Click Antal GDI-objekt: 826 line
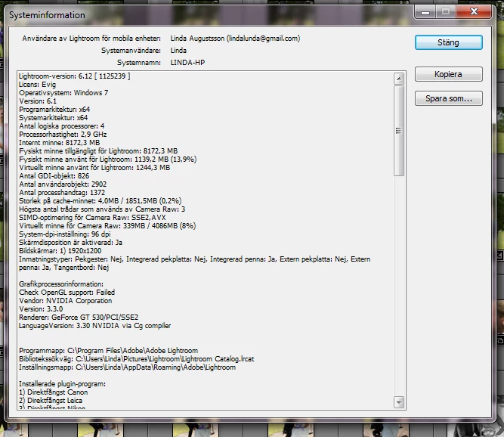 [x=54, y=176]
